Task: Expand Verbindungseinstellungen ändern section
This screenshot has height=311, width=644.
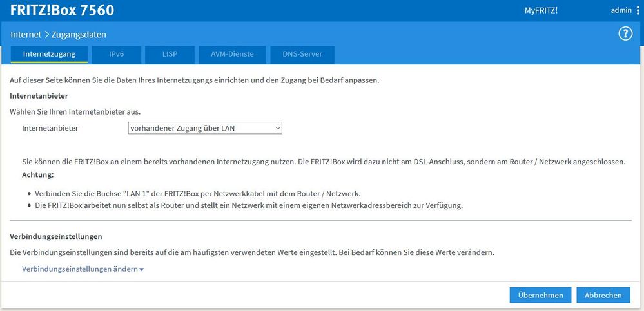Action: click(x=83, y=269)
